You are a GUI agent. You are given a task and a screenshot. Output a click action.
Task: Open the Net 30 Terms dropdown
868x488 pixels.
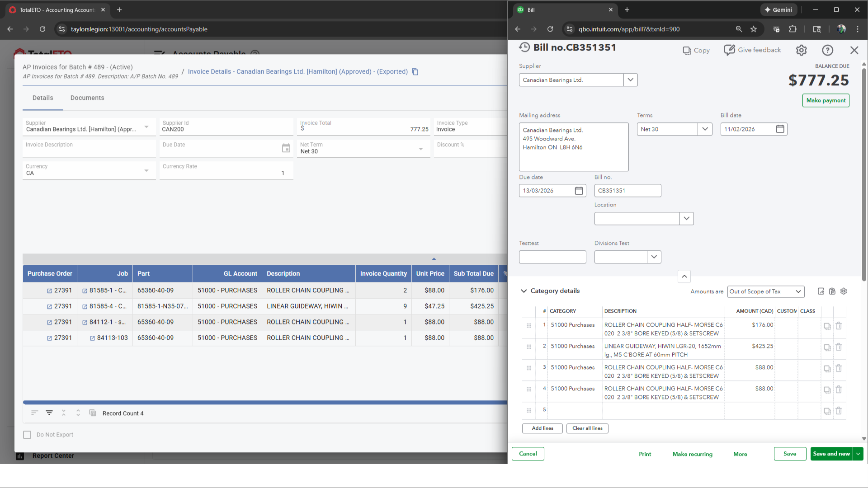[x=704, y=129]
